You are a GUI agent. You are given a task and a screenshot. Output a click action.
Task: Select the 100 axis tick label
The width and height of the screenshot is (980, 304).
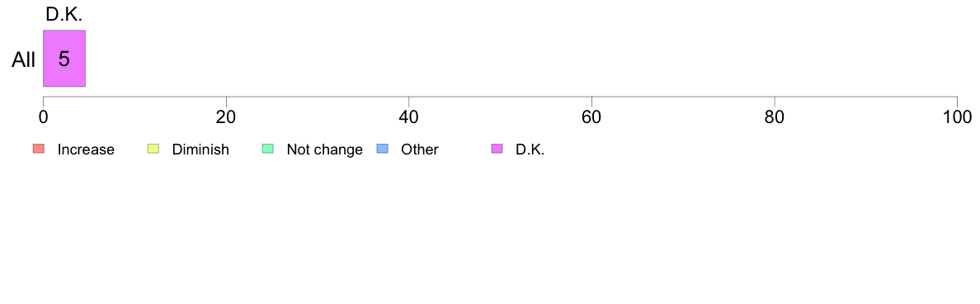point(957,117)
